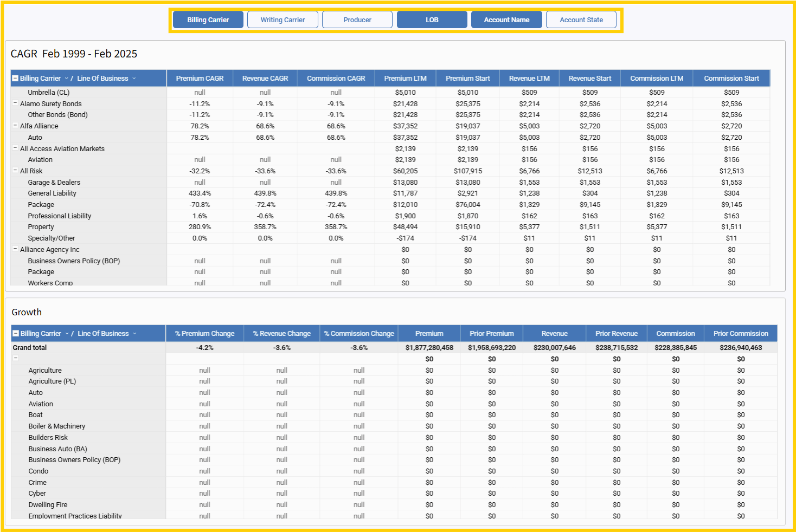Collapse All Access Aviation Markets row
The height and width of the screenshot is (532, 796).
(15, 148)
